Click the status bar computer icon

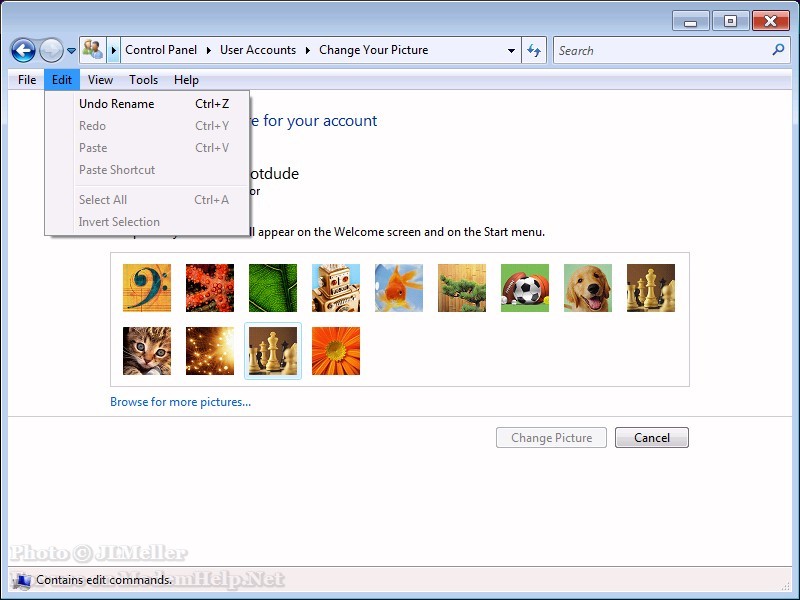tap(21, 581)
